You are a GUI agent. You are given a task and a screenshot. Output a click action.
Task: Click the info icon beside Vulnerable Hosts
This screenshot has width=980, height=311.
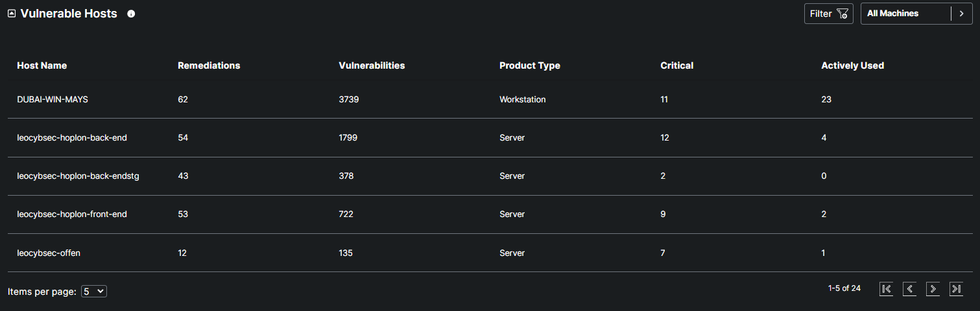tap(131, 14)
